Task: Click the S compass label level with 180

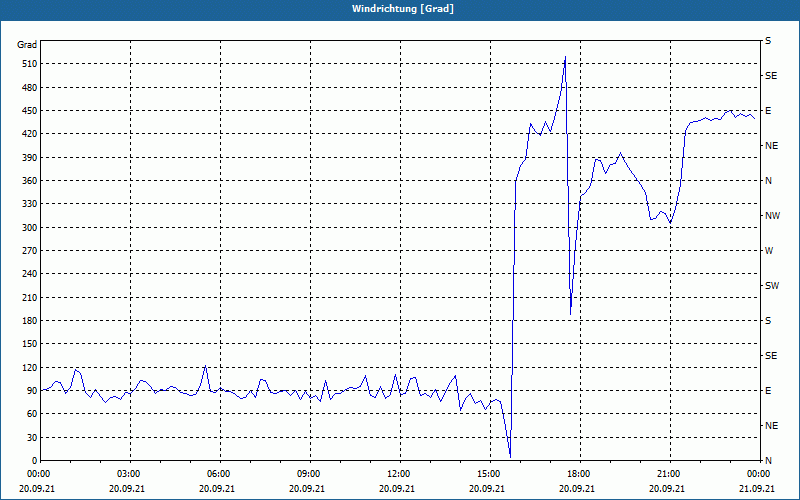Action: coord(768,321)
